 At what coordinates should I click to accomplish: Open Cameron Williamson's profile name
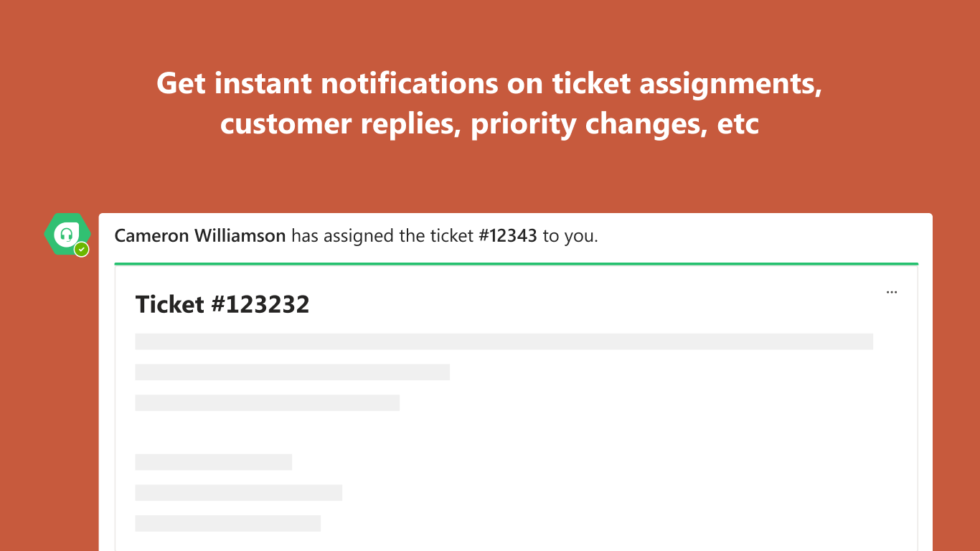click(200, 236)
